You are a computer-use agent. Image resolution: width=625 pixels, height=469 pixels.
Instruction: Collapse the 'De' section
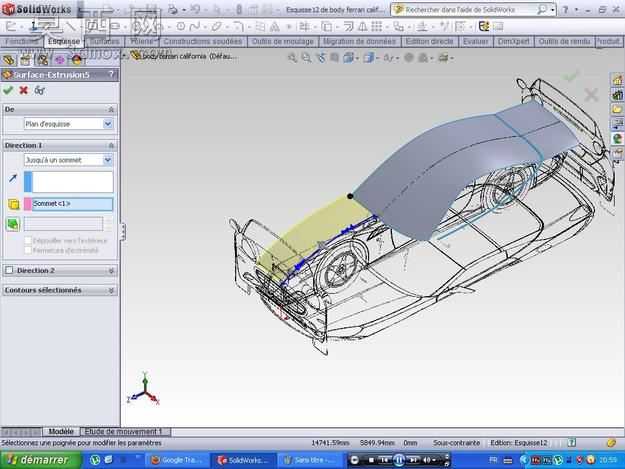pyautogui.click(x=111, y=109)
